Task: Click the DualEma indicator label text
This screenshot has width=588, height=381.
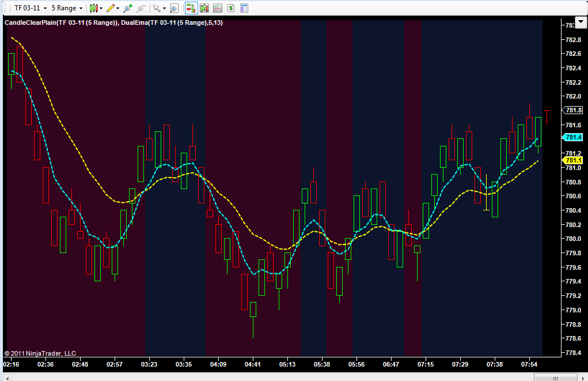Action: [x=172, y=22]
